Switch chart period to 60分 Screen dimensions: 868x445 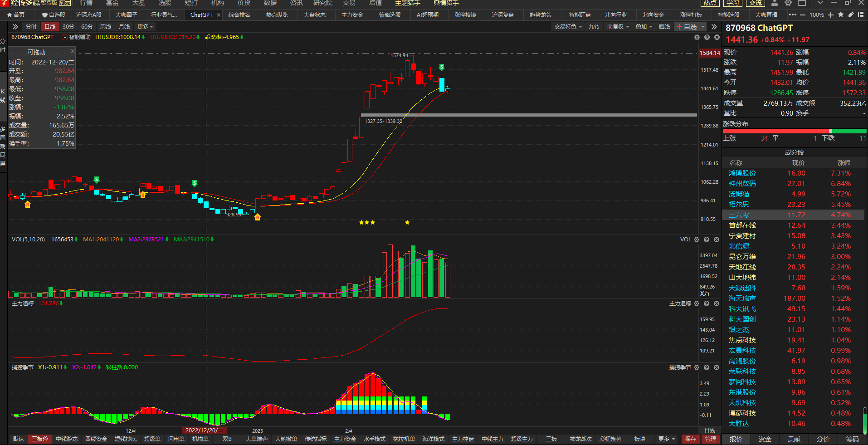point(87,27)
